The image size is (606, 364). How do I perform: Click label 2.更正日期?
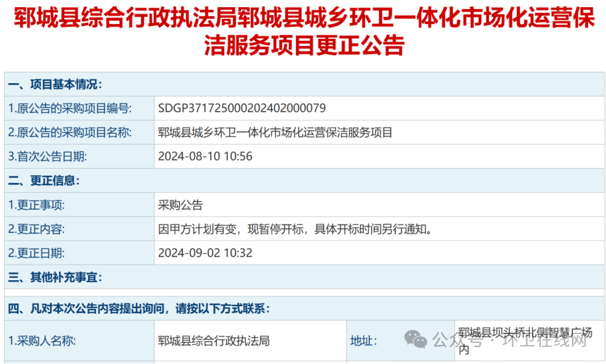coord(37,253)
